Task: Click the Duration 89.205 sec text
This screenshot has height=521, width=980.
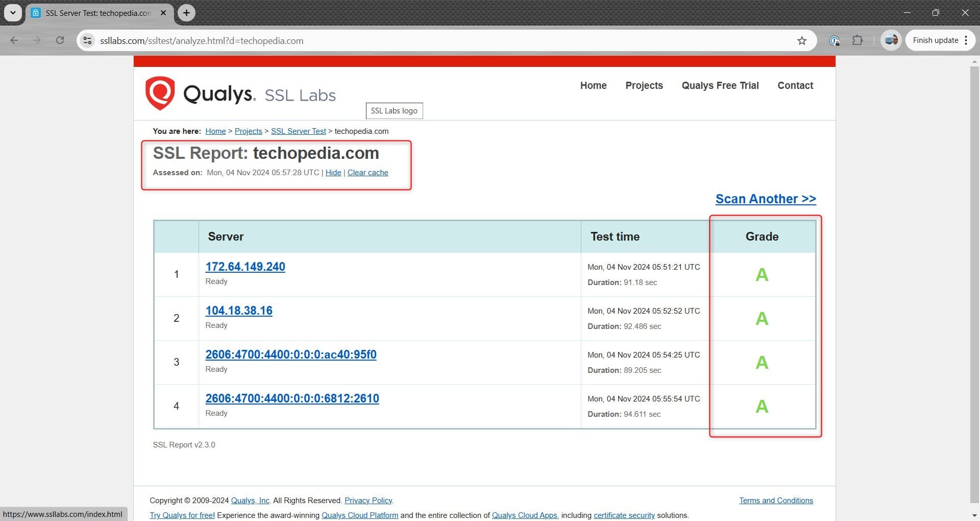Action: coord(624,370)
